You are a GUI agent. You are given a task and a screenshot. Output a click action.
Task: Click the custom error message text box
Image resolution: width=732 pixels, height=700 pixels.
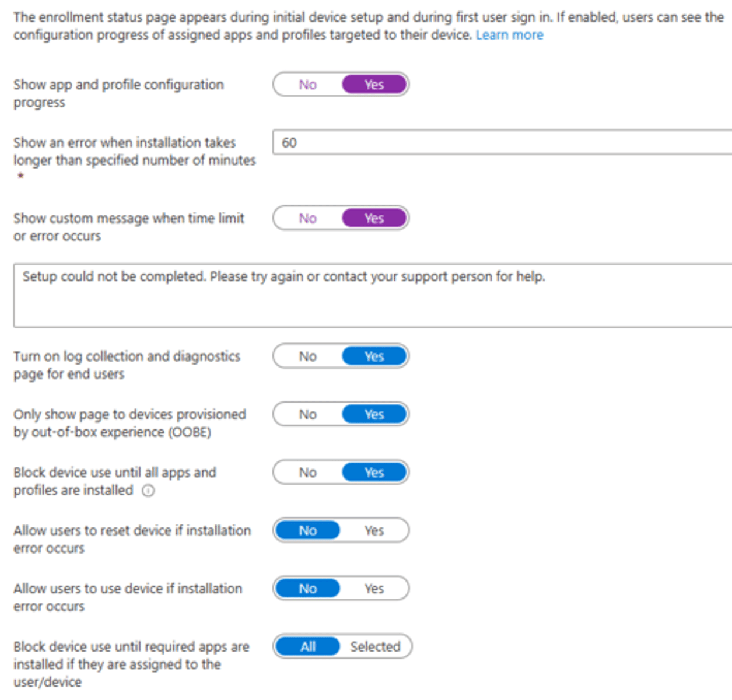click(x=373, y=295)
